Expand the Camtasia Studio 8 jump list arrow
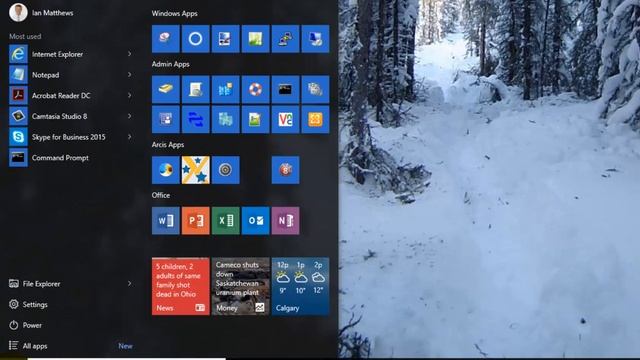The width and height of the screenshot is (640, 360). [x=129, y=116]
